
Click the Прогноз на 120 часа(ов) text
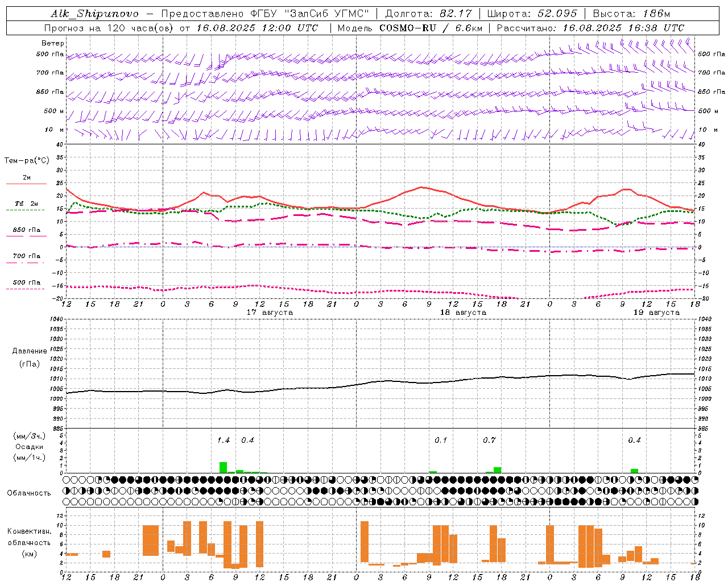pos(109,28)
